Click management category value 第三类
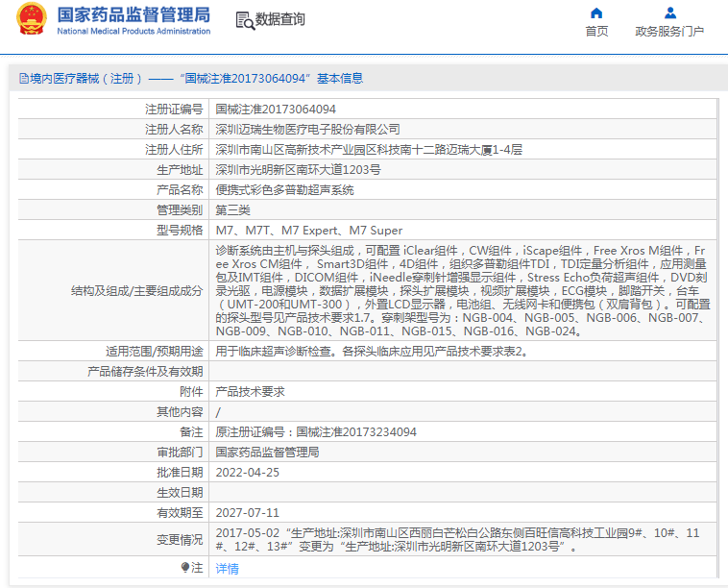 point(232,210)
